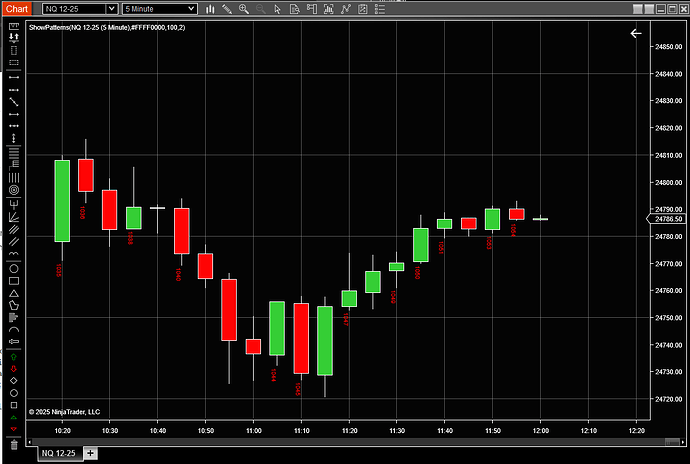Click the white left arrow on chart
This screenshot has height=464, width=690.
coord(636,33)
